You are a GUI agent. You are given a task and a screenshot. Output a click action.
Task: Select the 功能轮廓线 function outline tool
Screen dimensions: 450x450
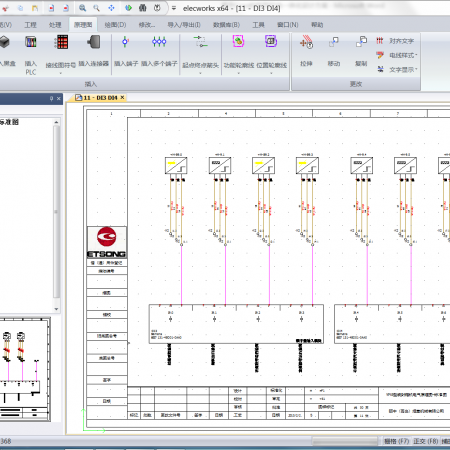(x=238, y=42)
